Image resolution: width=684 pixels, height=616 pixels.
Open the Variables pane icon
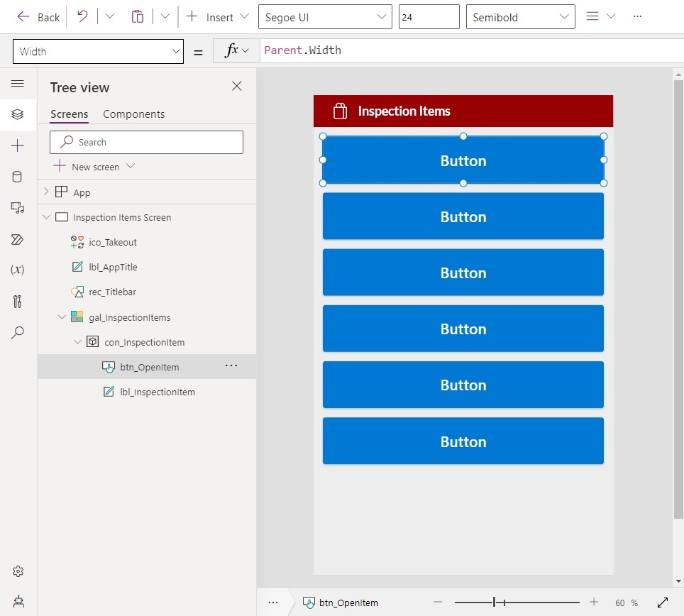[17, 270]
